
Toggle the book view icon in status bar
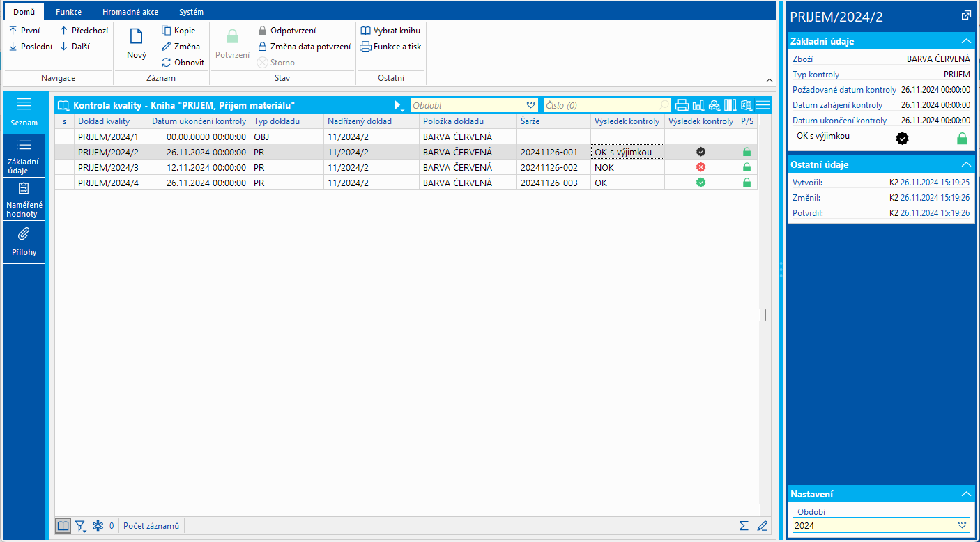(63, 526)
